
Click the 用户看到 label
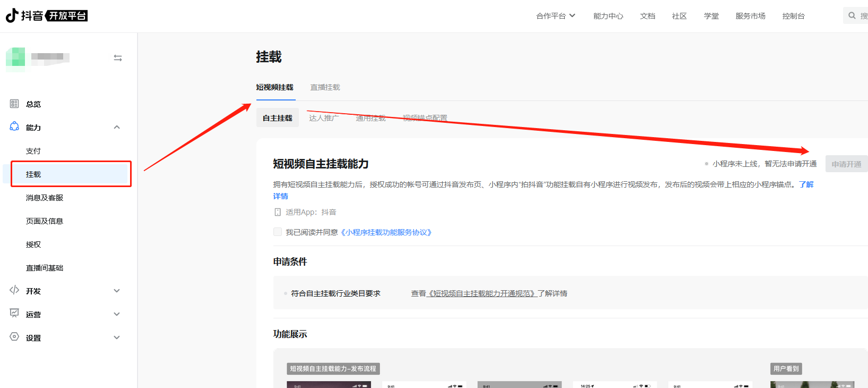point(786,369)
